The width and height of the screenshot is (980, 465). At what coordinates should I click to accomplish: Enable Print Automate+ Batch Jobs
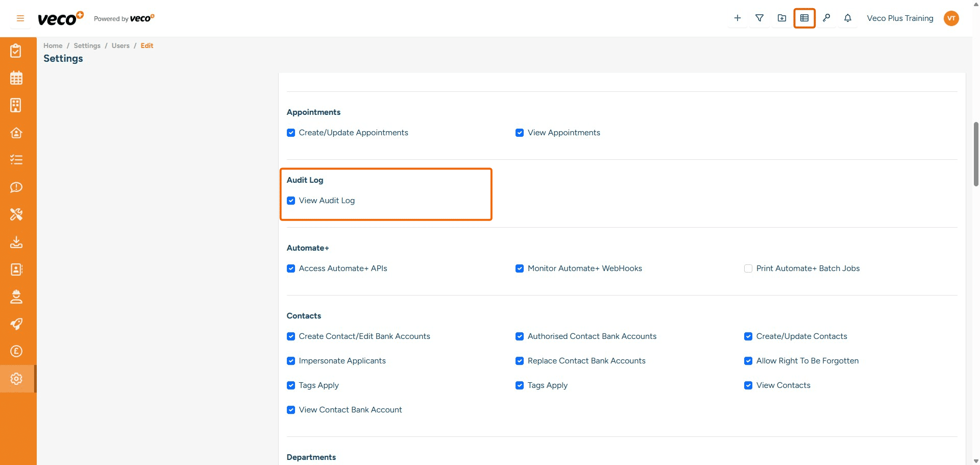point(748,268)
